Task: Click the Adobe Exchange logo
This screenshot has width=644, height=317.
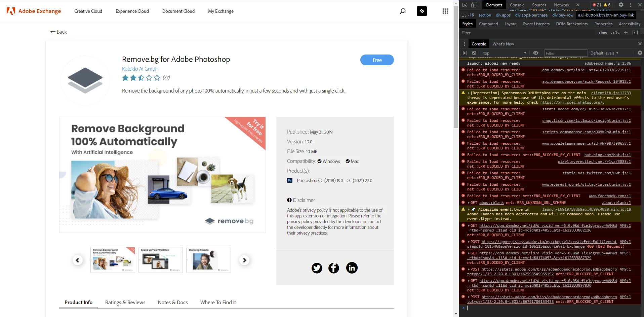Action: pyautogui.click(x=34, y=11)
